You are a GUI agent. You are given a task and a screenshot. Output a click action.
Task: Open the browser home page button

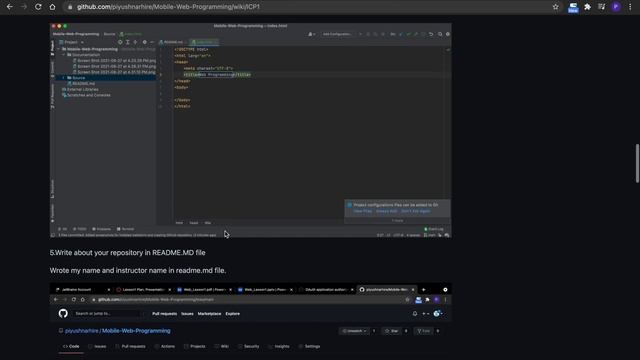52,7
